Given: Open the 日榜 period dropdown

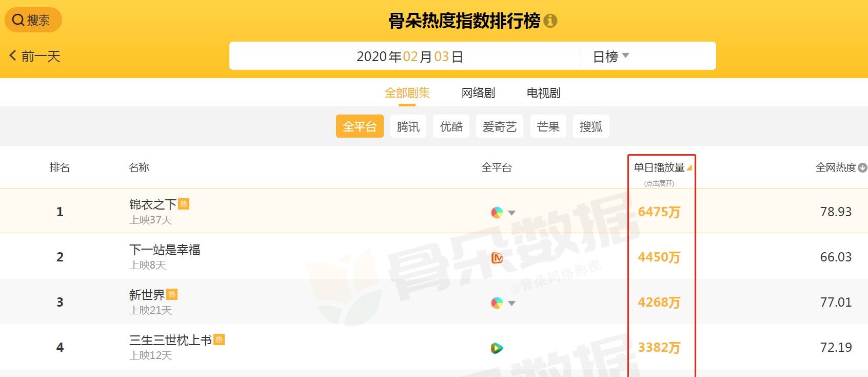Looking at the screenshot, I should [610, 56].
